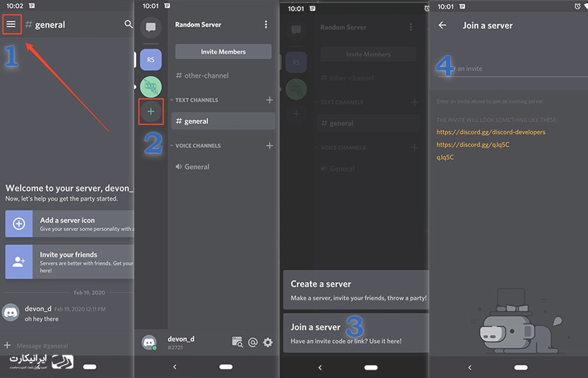This screenshot has height=378, width=588.
Task: Tap the discord.gg/discord-developers example link
Action: pyautogui.click(x=491, y=132)
